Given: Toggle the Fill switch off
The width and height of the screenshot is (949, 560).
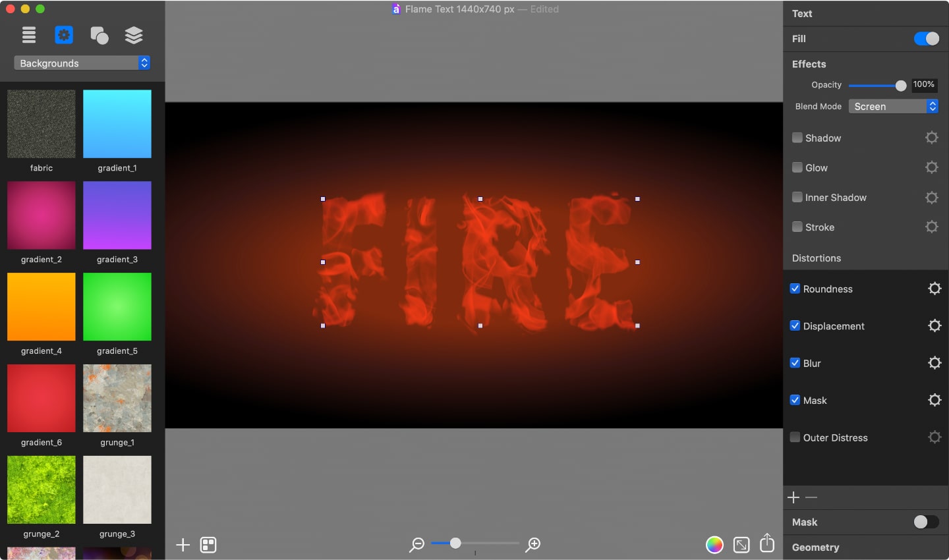Looking at the screenshot, I should [x=926, y=38].
